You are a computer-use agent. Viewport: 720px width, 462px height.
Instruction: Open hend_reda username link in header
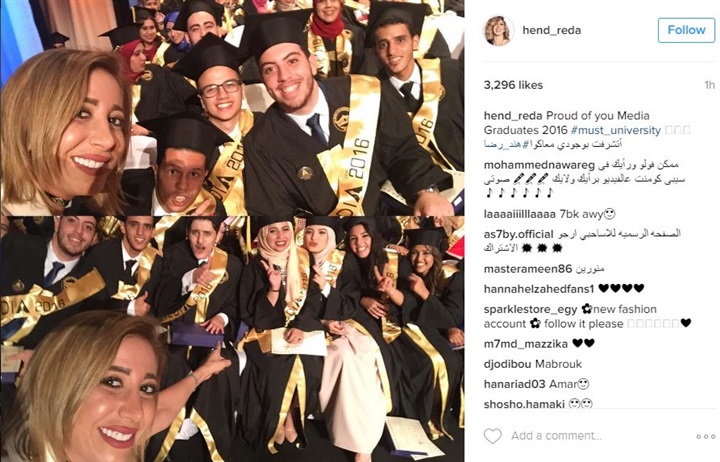pos(551,30)
